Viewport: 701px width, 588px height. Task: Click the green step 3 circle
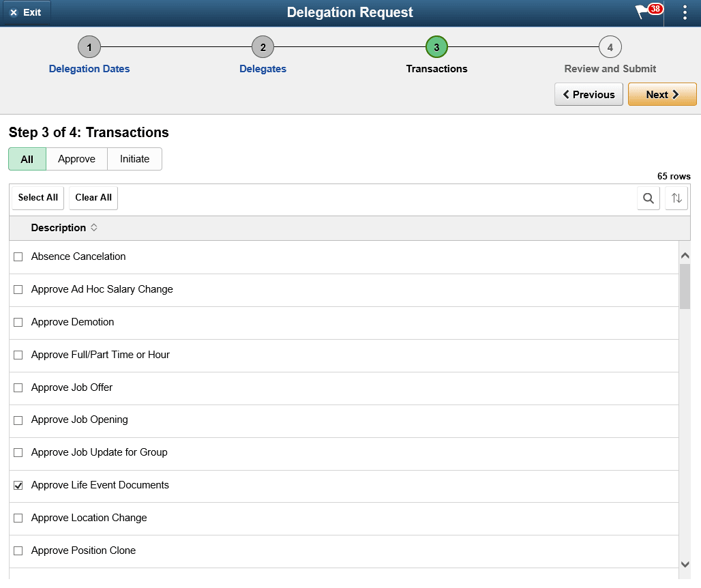click(x=436, y=47)
